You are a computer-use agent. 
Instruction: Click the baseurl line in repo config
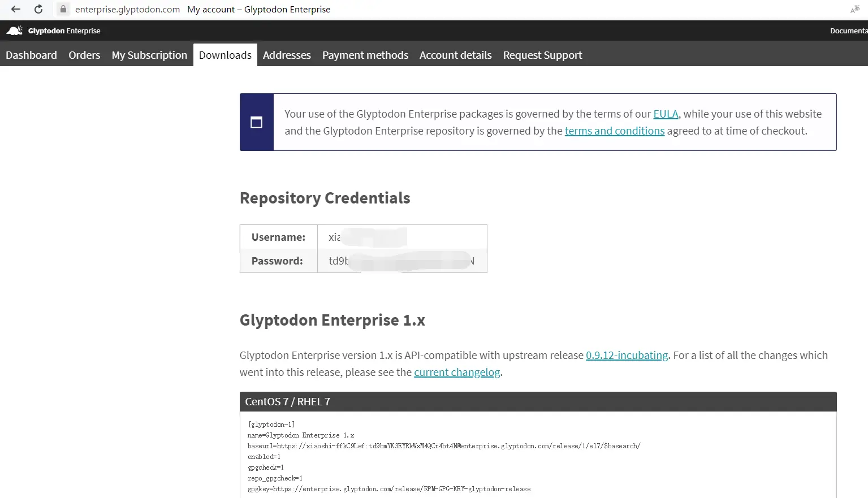coord(444,445)
